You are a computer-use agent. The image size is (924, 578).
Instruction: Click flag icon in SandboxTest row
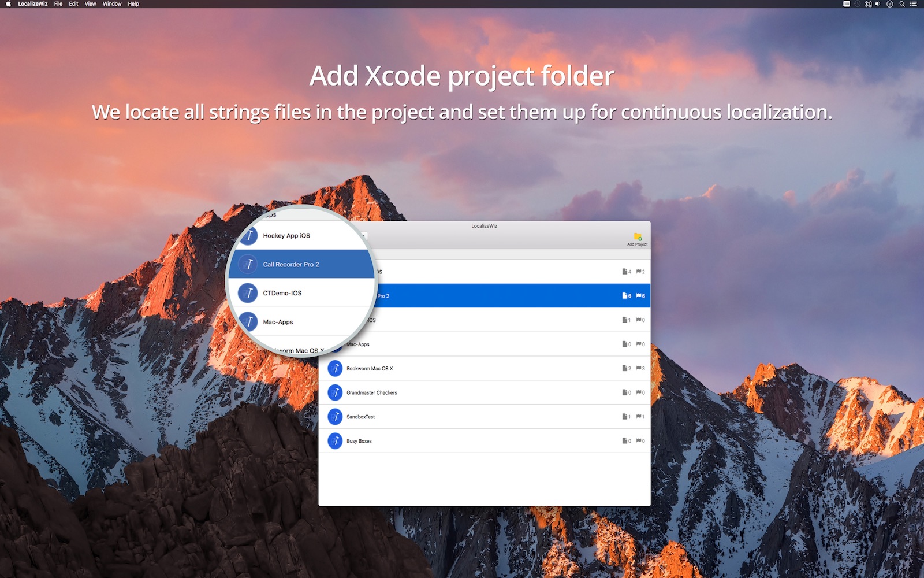coord(638,417)
